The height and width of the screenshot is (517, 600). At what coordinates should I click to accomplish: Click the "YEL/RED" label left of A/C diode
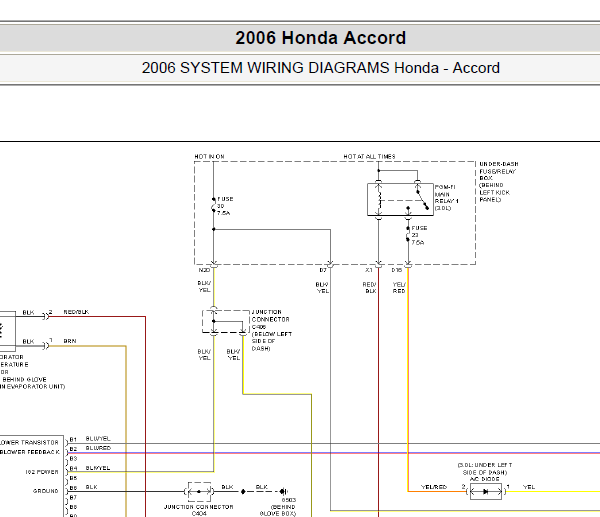[434, 487]
